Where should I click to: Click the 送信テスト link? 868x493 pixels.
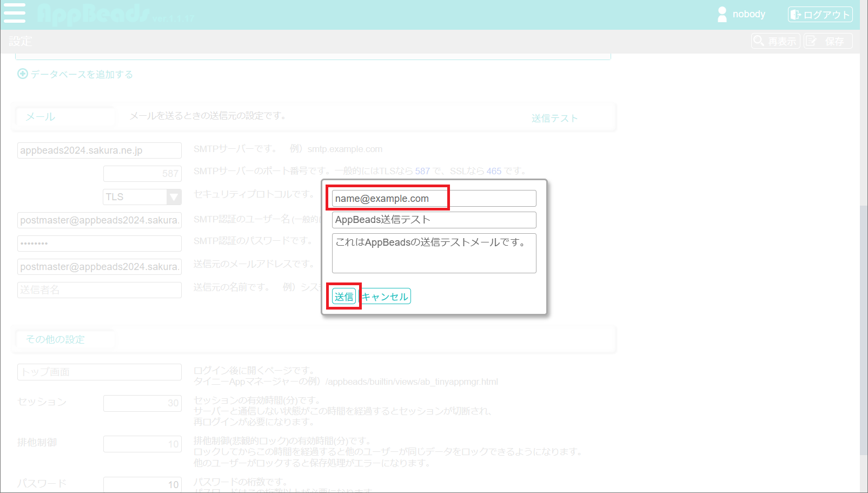point(554,119)
